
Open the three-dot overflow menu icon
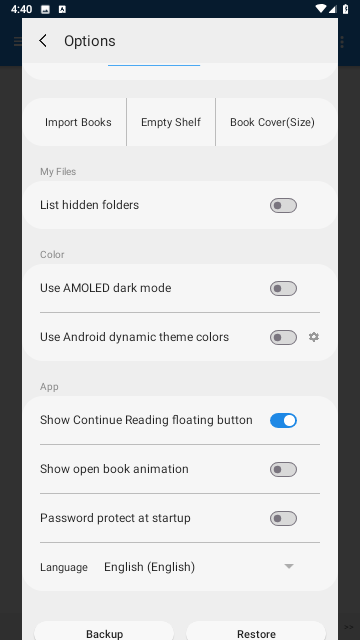[342, 42]
